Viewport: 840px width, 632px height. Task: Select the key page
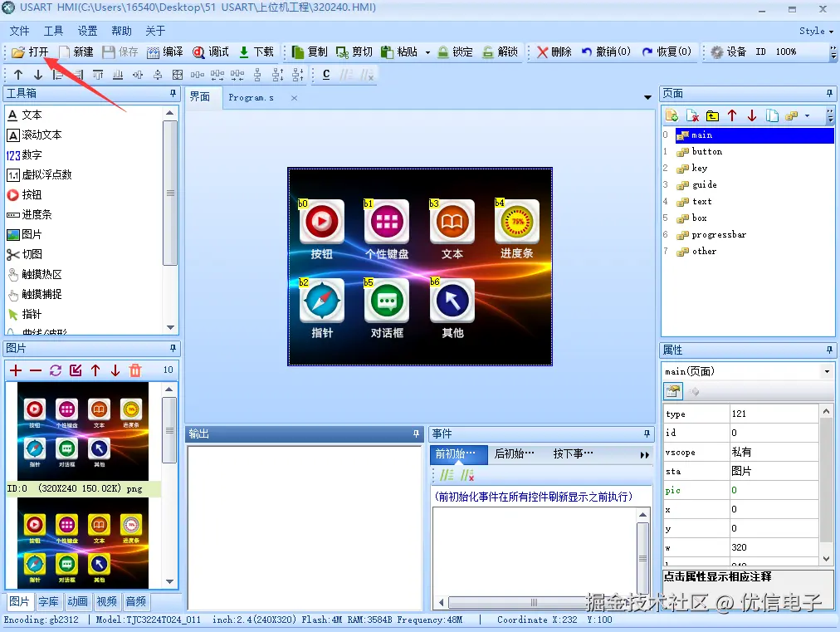tap(699, 169)
